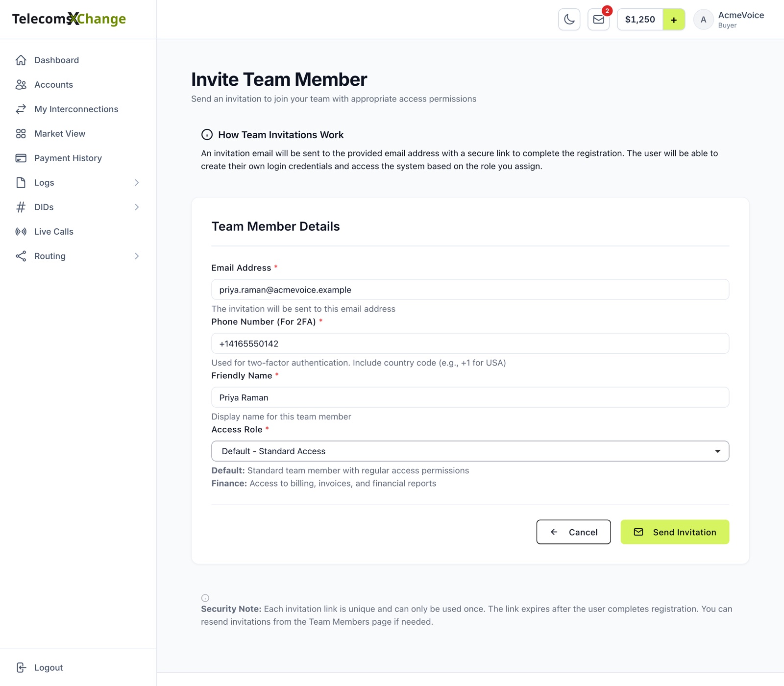Viewport: 784px width, 686px height.
Task: Click the Accounts people icon
Action: (x=21, y=84)
